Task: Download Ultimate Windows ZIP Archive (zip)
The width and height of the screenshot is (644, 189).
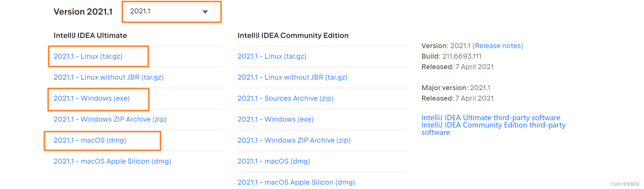Action: coord(110,119)
